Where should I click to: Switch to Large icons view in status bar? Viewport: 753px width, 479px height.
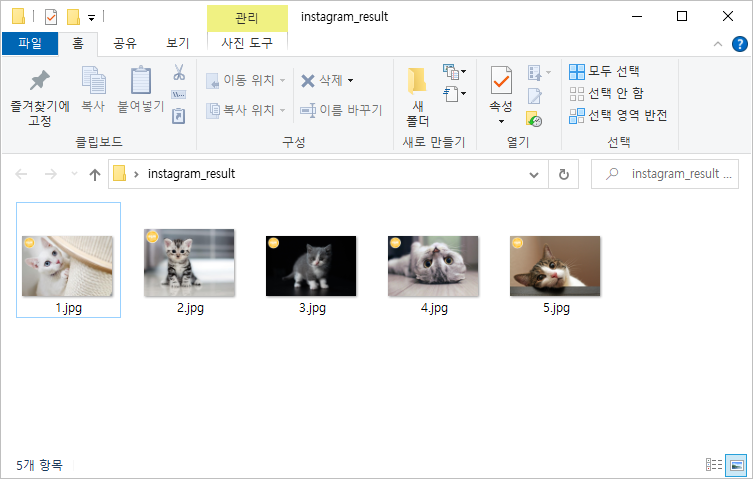(736, 465)
